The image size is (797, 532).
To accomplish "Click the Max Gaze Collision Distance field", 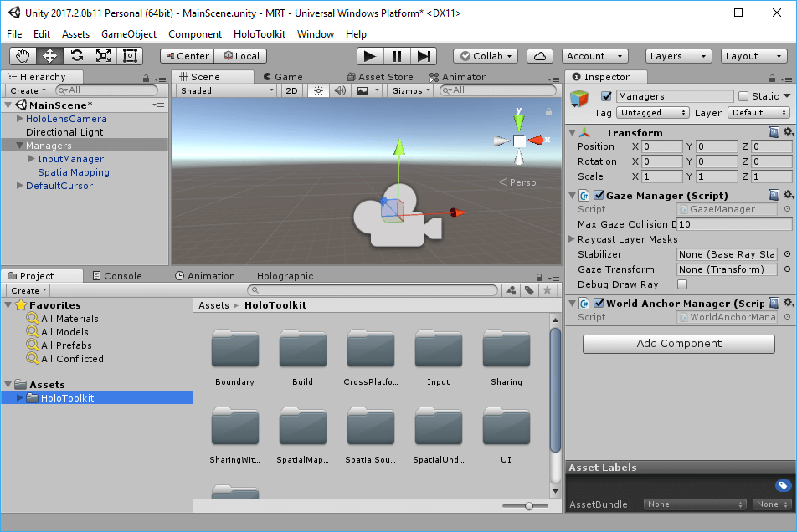I will [x=734, y=224].
